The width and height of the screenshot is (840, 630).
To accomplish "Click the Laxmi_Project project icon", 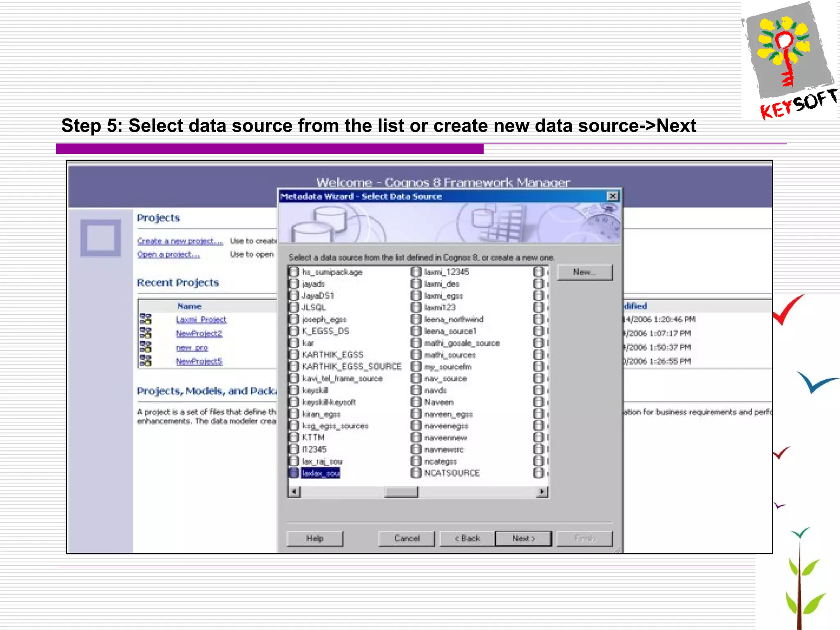I will (146, 319).
